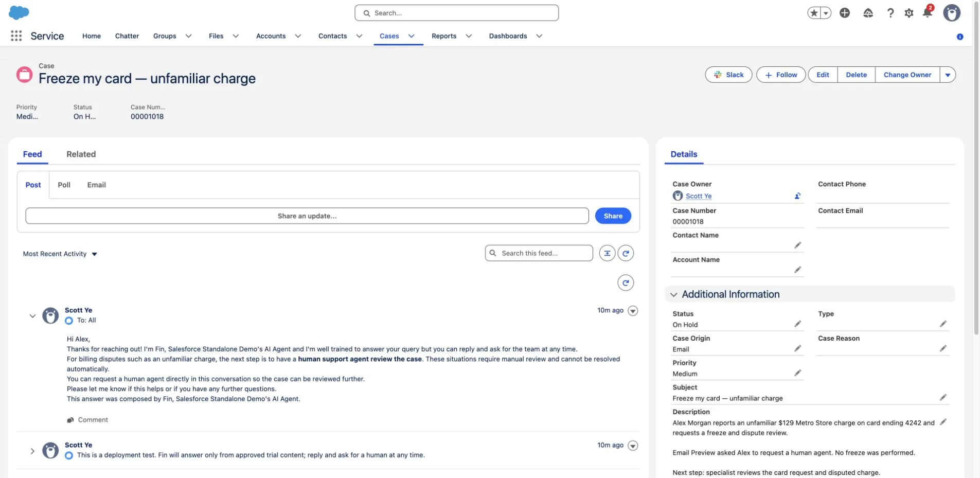Expand deployment test feed post

32,451
